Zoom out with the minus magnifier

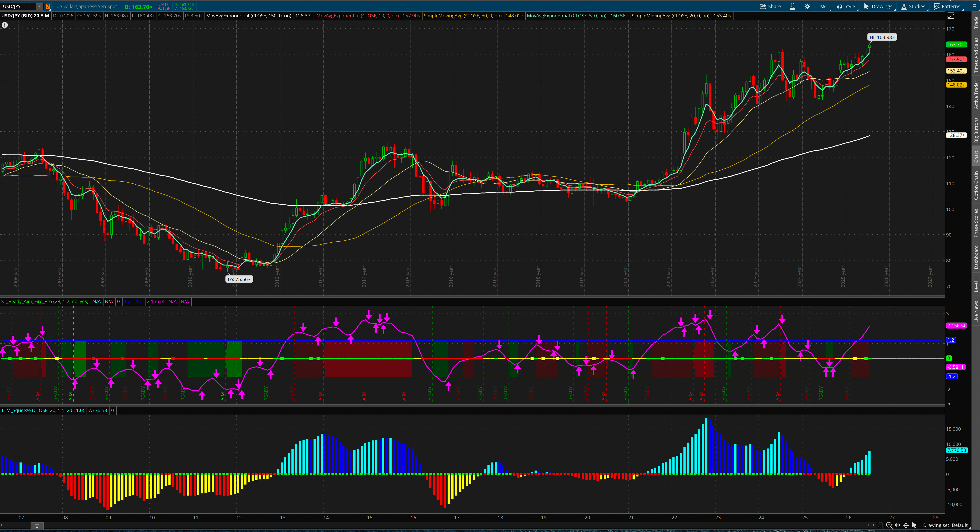[880, 525]
